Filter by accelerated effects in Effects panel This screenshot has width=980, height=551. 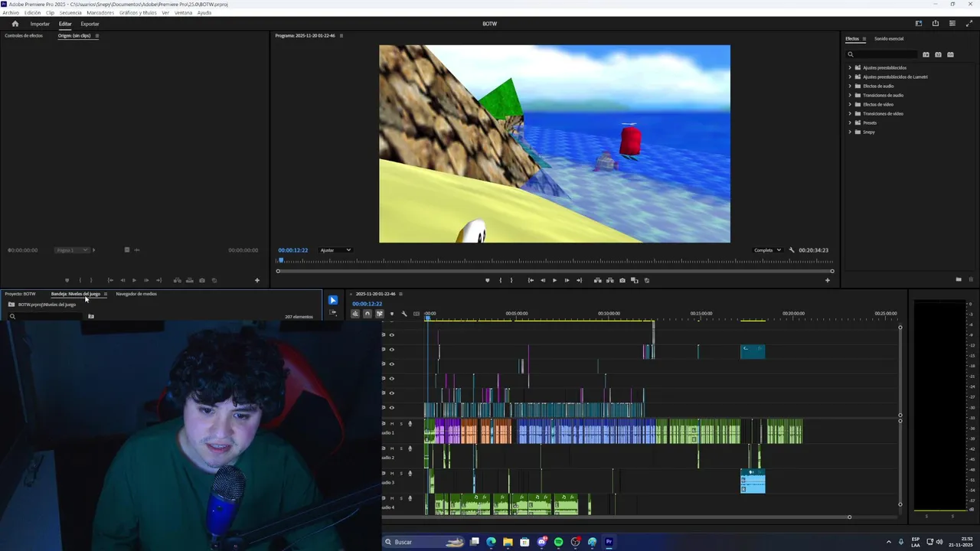click(926, 54)
